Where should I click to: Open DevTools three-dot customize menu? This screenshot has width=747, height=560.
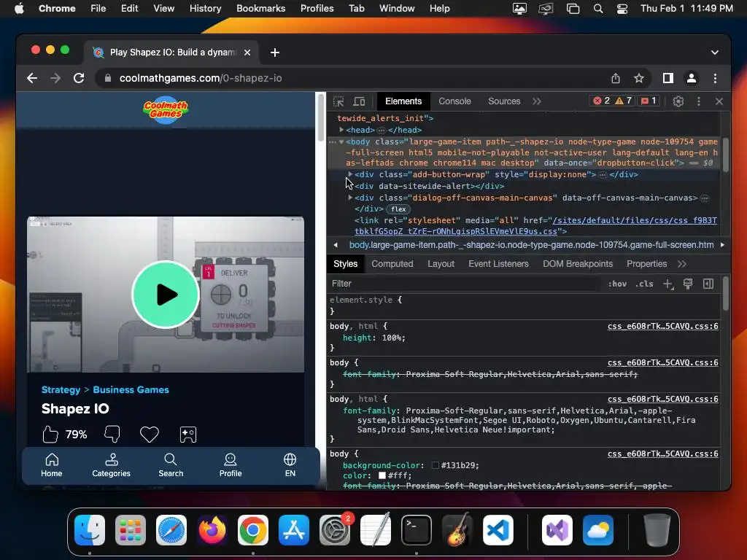698,101
